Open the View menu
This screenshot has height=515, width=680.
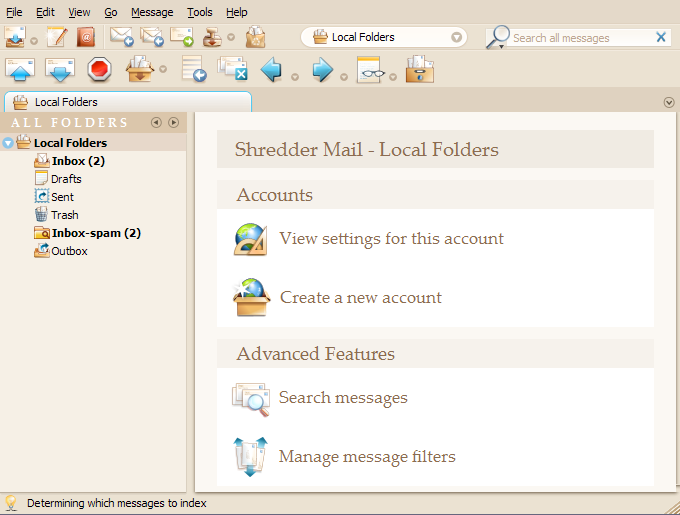[79, 12]
